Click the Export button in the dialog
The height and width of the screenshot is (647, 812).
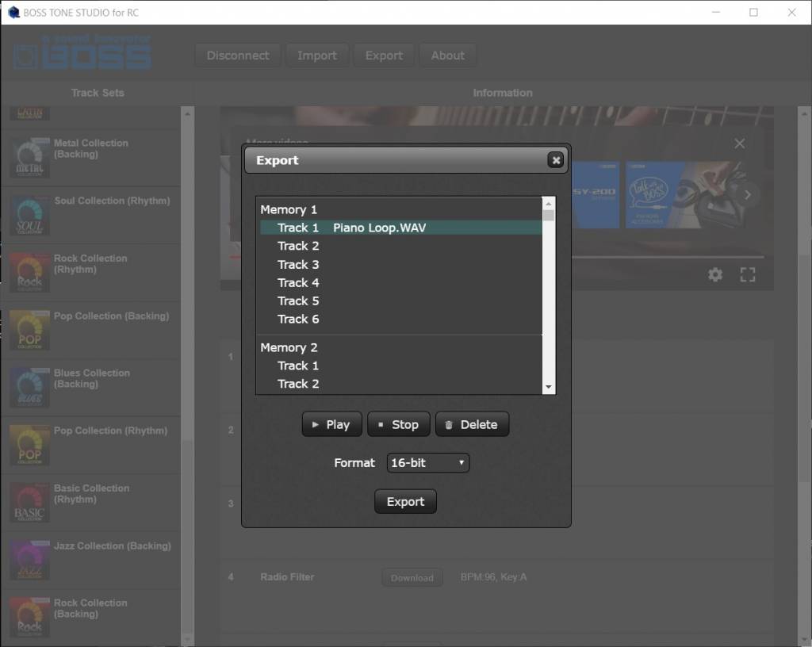pyautogui.click(x=405, y=502)
